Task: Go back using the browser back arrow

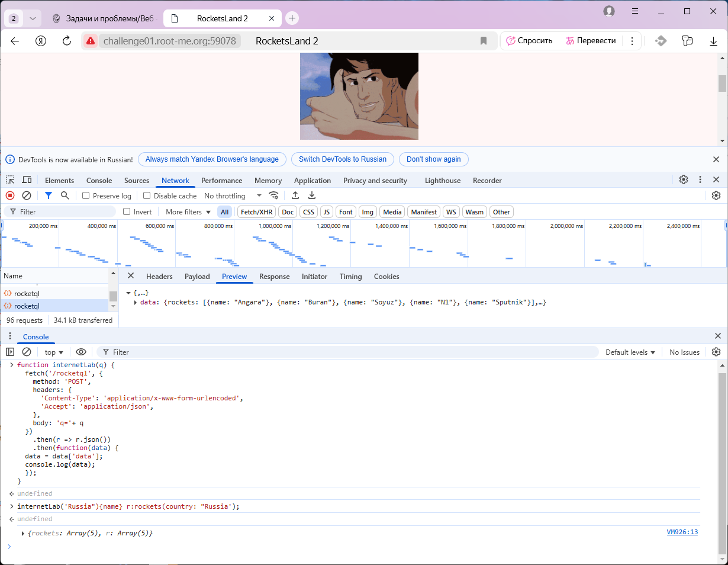Action: click(15, 41)
